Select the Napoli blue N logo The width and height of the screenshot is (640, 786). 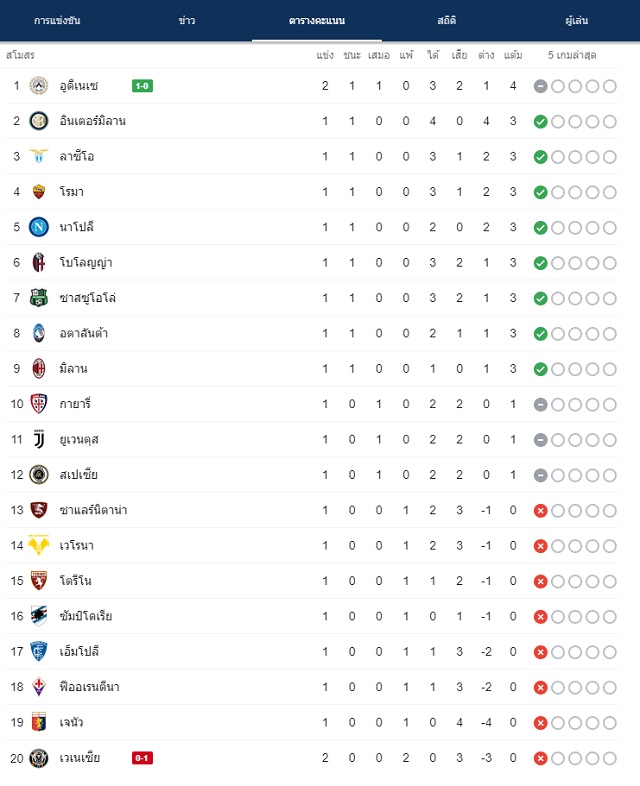[39, 227]
